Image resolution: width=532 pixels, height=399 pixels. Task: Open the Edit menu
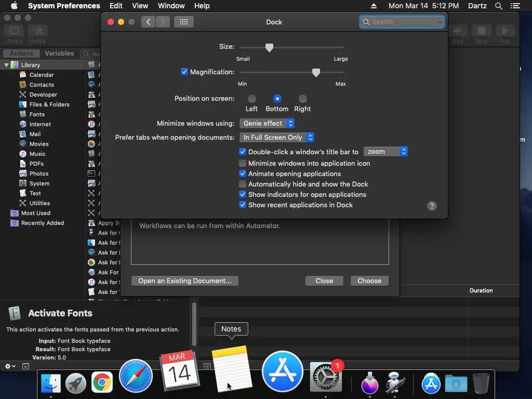pyautogui.click(x=116, y=6)
